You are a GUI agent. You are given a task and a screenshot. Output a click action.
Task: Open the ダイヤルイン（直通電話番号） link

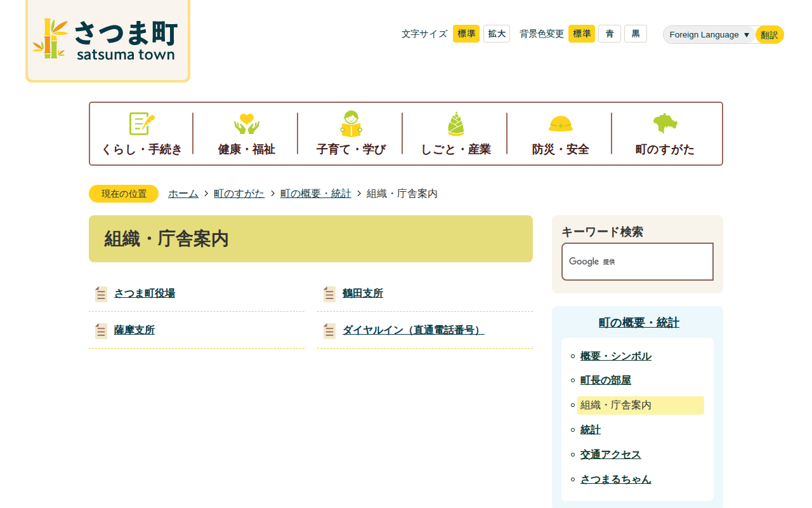pyautogui.click(x=414, y=330)
